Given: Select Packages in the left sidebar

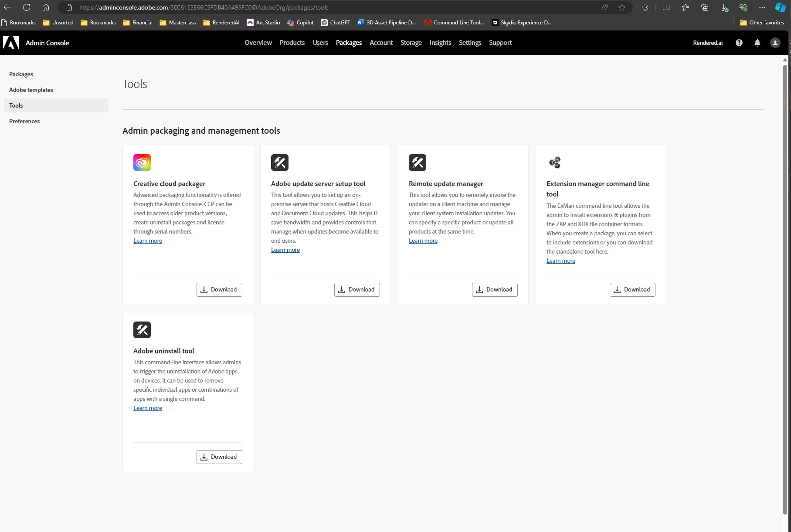Looking at the screenshot, I should point(56,74).
